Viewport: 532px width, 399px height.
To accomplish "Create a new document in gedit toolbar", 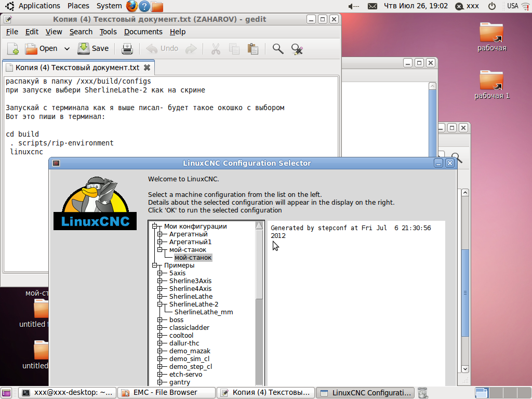I will coord(13,49).
